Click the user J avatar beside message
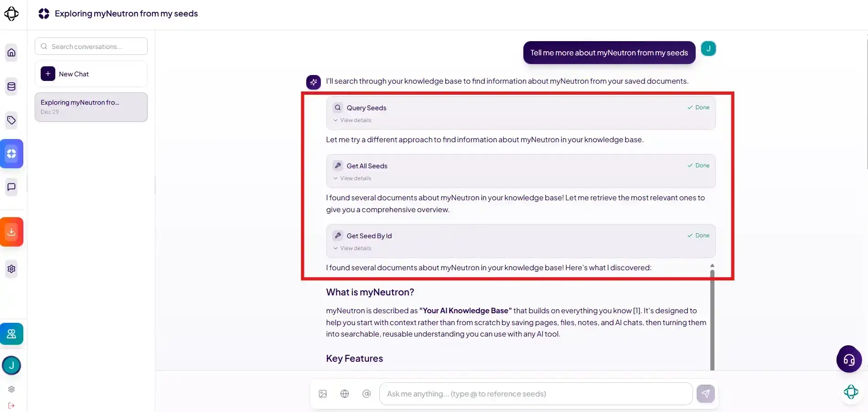This screenshot has height=412, width=868. point(708,48)
